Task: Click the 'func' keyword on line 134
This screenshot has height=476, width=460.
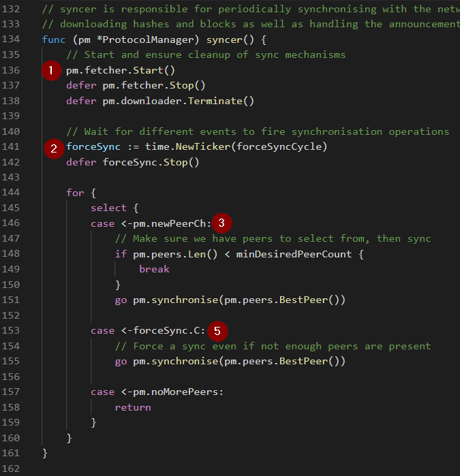Action: tap(54, 39)
